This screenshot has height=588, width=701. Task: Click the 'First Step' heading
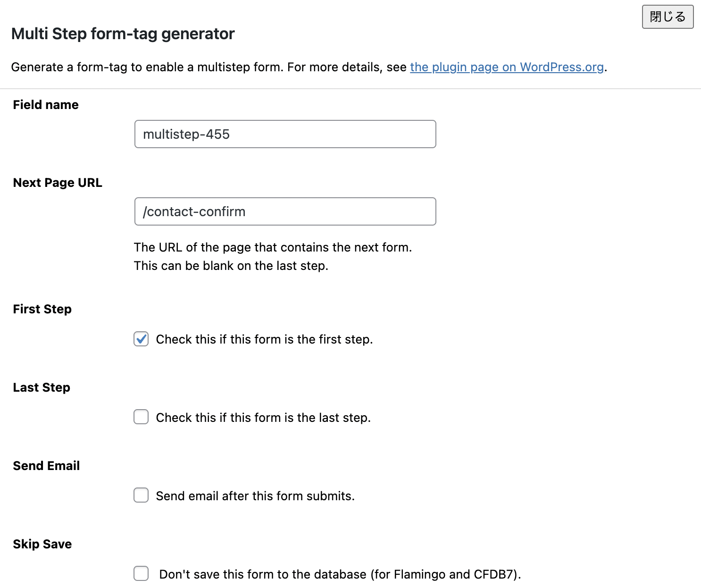[x=42, y=309]
